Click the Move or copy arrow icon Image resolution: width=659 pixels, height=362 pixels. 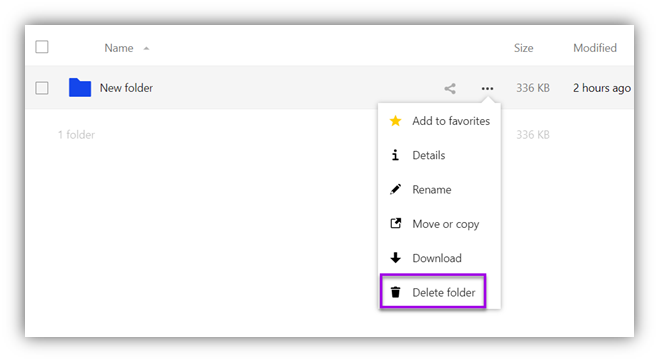395,223
